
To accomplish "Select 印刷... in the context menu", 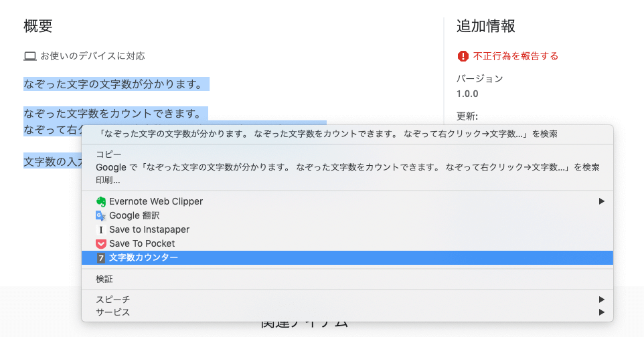I will tap(347, 180).
